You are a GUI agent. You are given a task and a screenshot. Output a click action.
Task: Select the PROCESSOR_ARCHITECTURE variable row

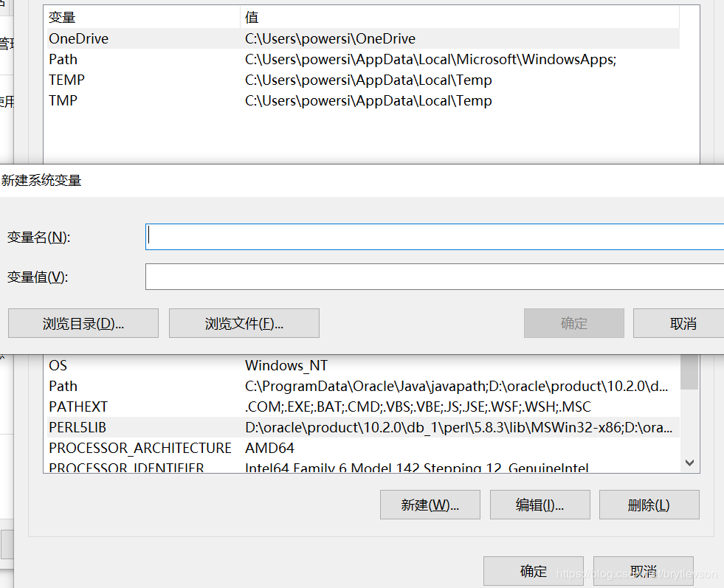point(140,448)
